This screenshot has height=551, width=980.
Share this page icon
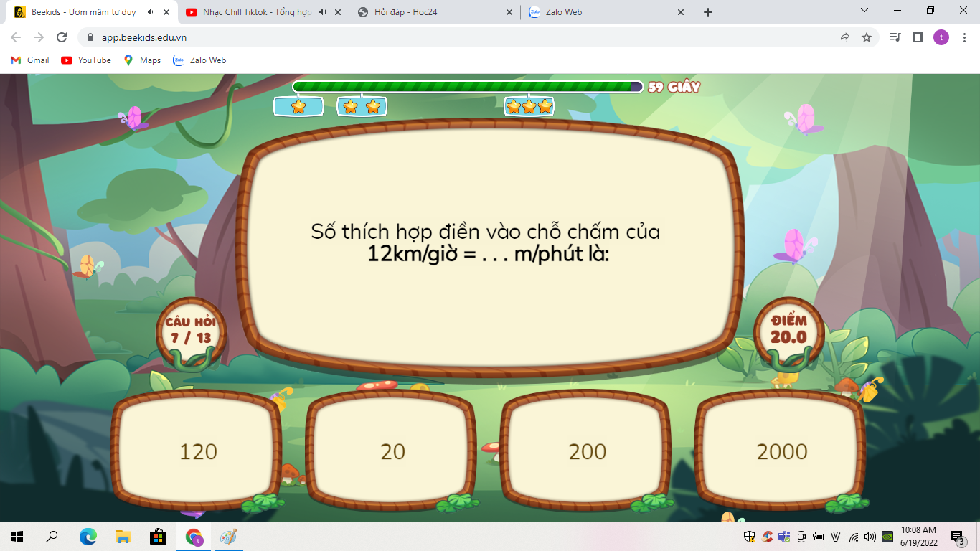[844, 37]
